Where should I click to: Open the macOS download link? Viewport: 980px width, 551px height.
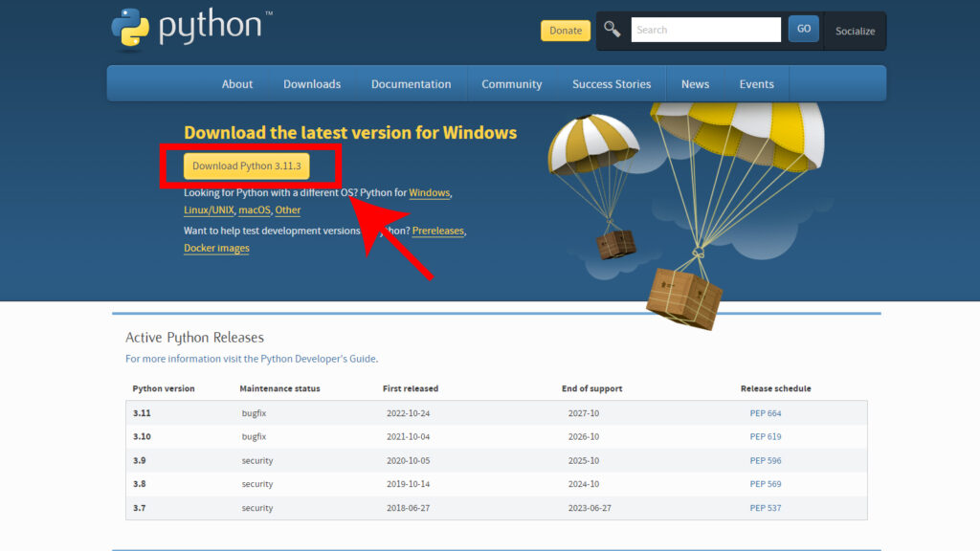pyautogui.click(x=255, y=209)
